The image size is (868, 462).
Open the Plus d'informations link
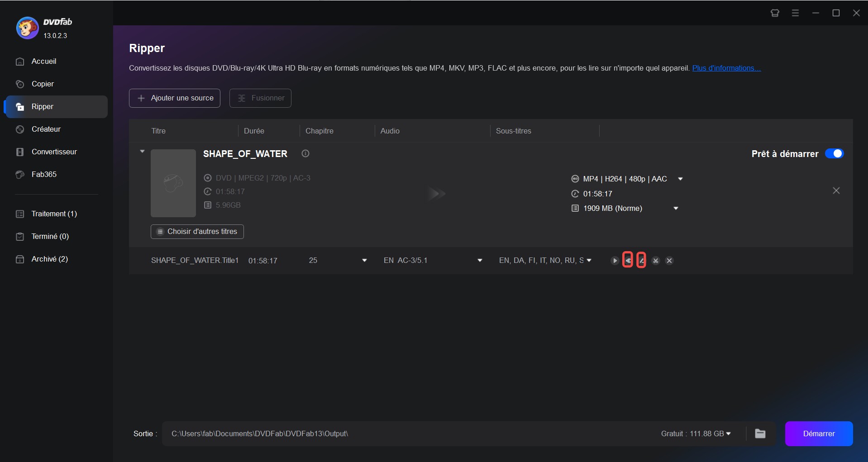coord(726,68)
